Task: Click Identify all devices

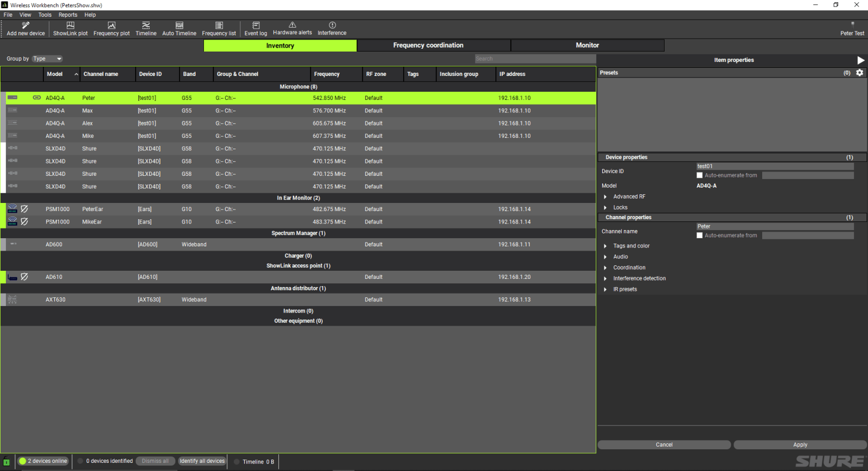Action: pyautogui.click(x=202, y=461)
